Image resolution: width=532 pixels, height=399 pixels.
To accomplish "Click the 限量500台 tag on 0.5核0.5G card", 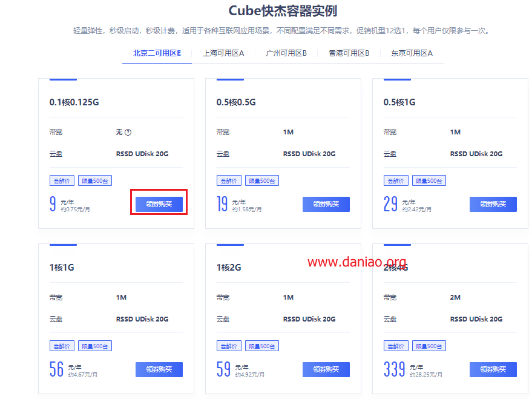I will tap(261, 180).
